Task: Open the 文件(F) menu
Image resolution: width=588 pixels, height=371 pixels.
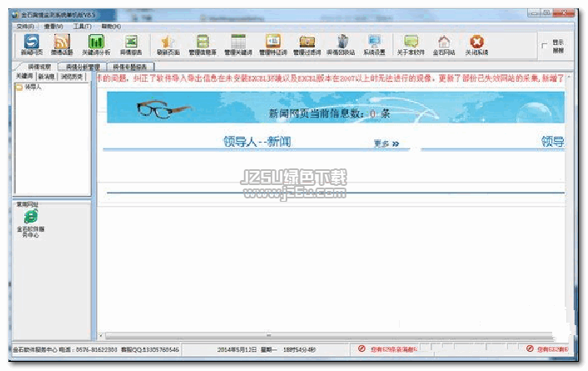Action: 25,27
